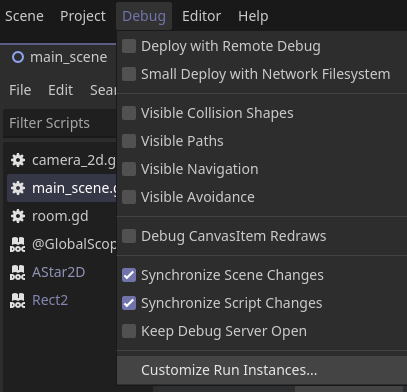Enable Deploy with Remote Debug checkbox
Screen dimensions: 407x392
[129, 46]
